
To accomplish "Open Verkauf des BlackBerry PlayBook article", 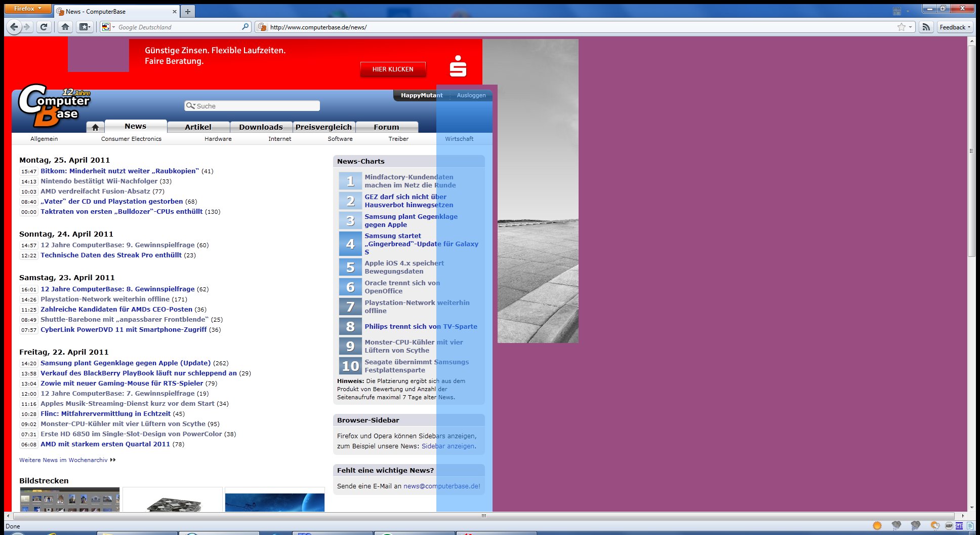I will (x=139, y=373).
